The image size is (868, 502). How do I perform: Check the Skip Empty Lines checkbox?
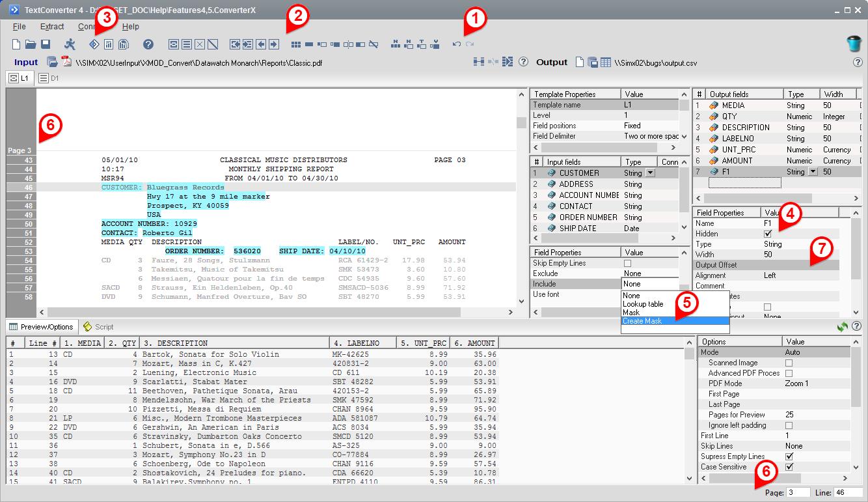click(x=628, y=263)
